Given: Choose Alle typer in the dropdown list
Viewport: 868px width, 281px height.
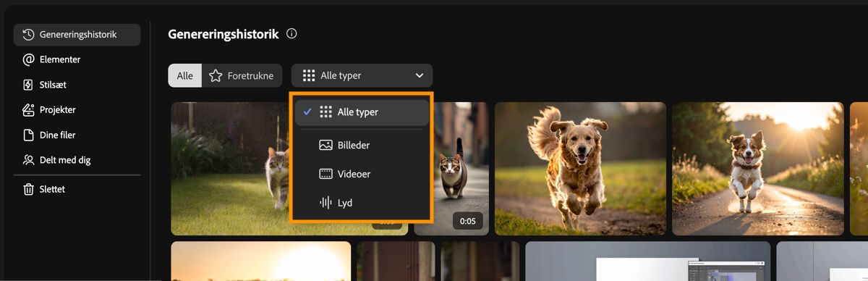Looking at the screenshot, I should 361,112.
